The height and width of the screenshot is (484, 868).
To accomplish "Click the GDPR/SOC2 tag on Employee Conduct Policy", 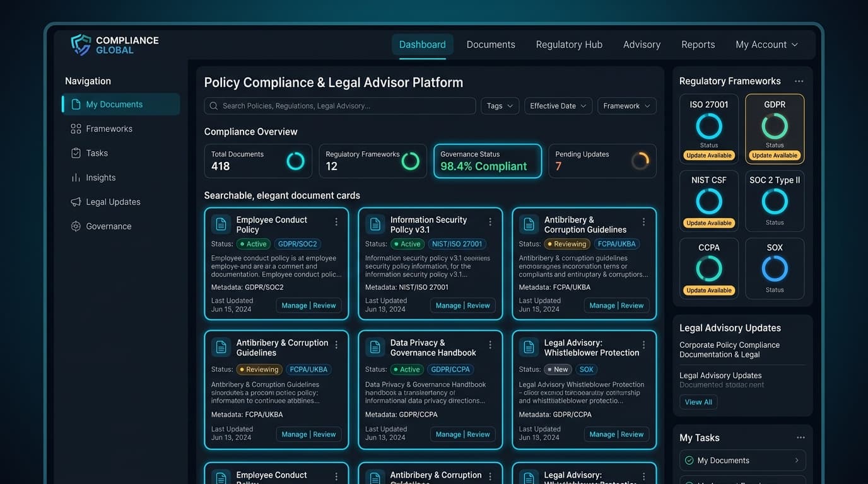I will point(298,244).
